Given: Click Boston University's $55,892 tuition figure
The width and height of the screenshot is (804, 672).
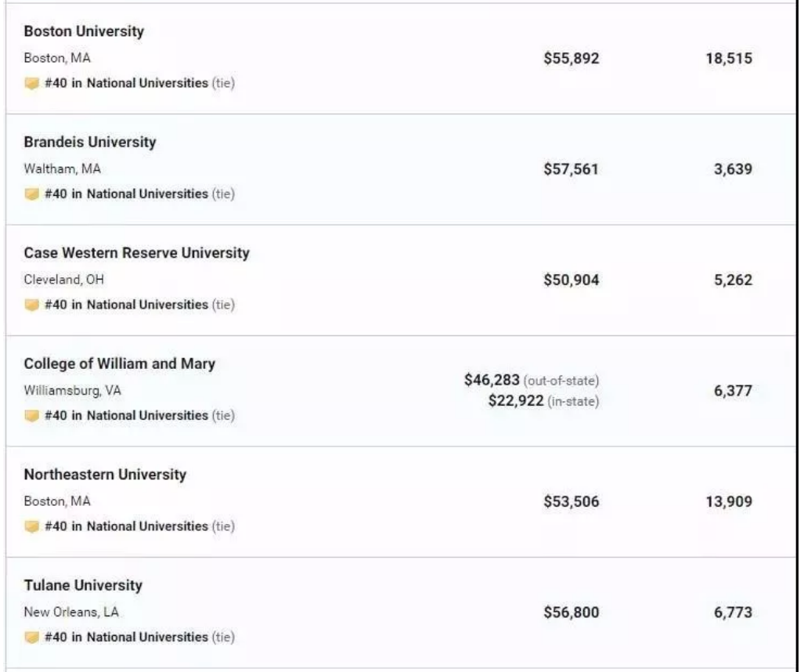Looking at the screenshot, I should tap(571, 58).
